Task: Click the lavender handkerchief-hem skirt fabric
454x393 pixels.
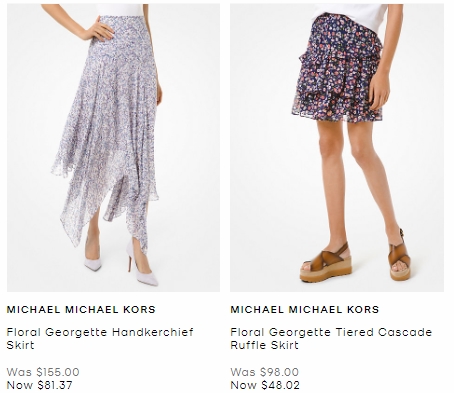Action: [x=107, y=127]
